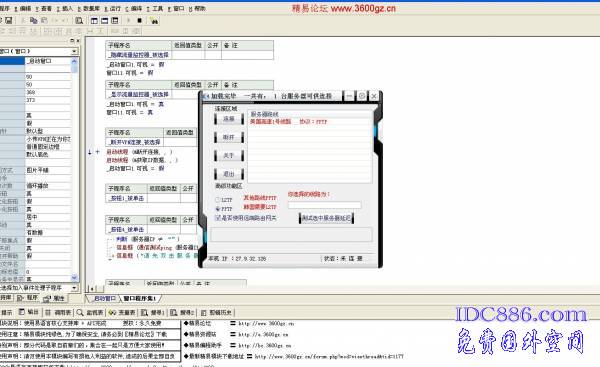The width and height of the screenshot is (600, 367).
Task: Click the binoculars find icon in toolbar
Action: pyautogui.click(x=154, y=21)
